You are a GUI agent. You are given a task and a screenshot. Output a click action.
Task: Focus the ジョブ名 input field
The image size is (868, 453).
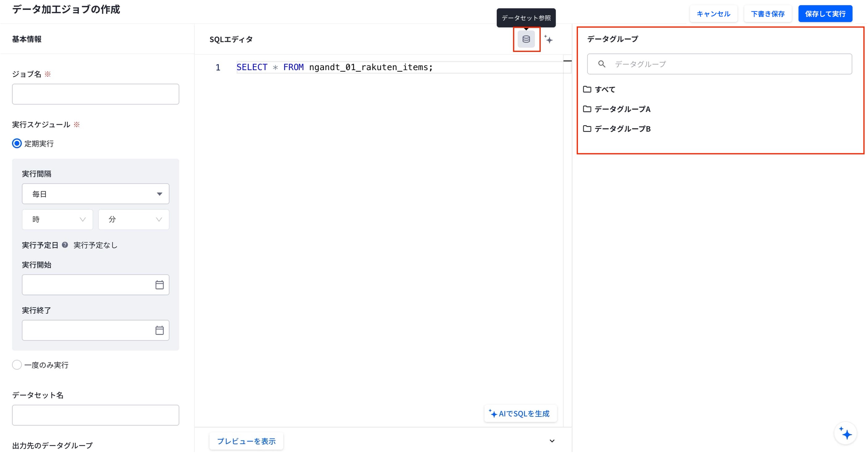tap(95, 94)
